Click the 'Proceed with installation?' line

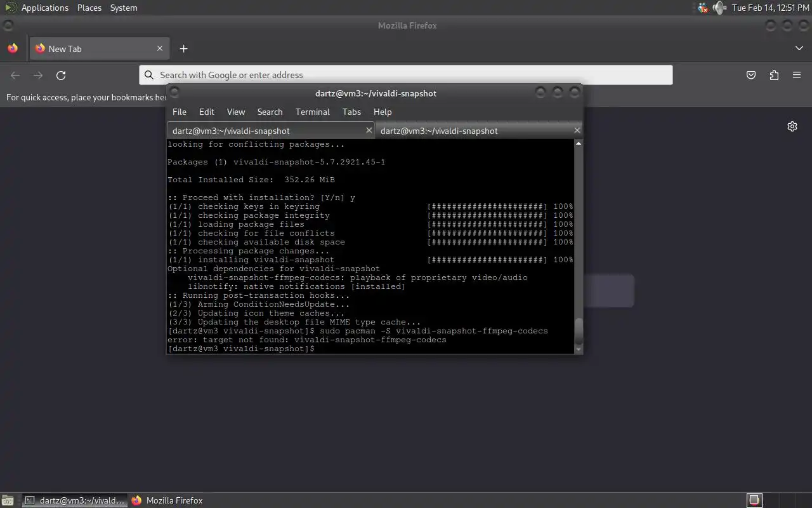[261, 197]
